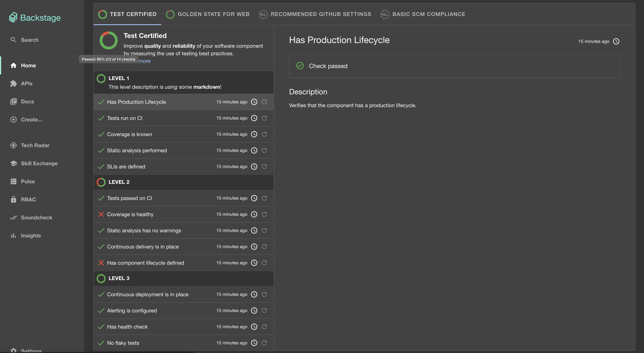Viewport: 644px width, 353px height.
Task: Open APIs puzzle-piece icon
Action: [14, 83]
